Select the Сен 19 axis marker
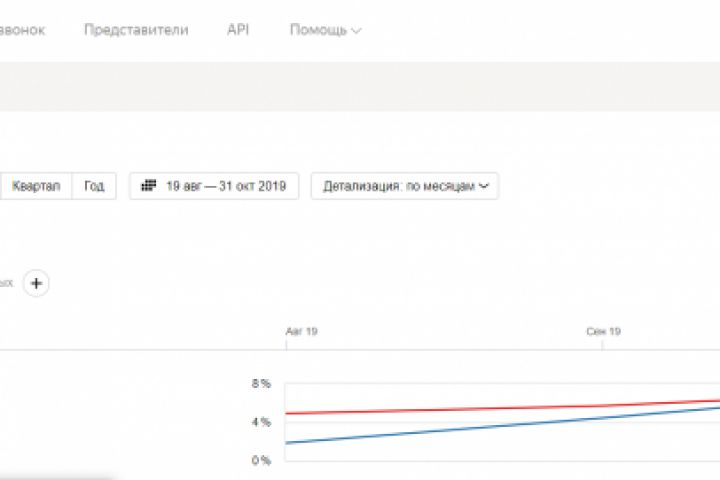 coord(604,330)
